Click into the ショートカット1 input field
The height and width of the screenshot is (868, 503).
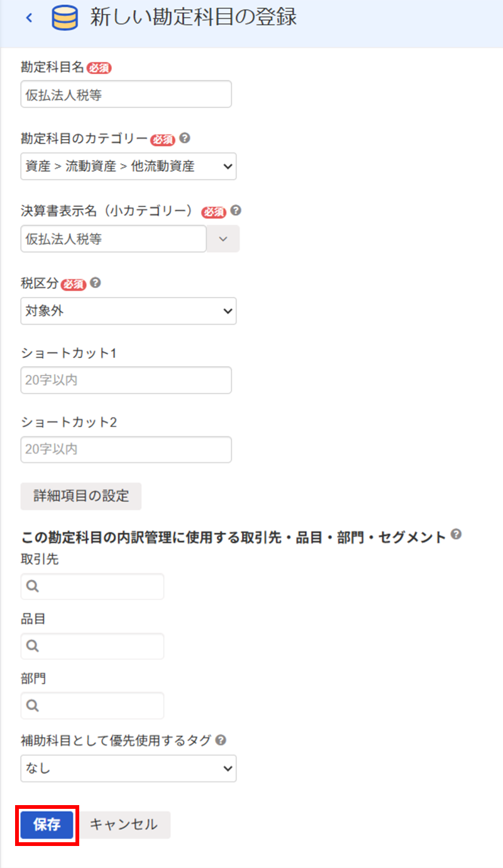tap(126, 381)
